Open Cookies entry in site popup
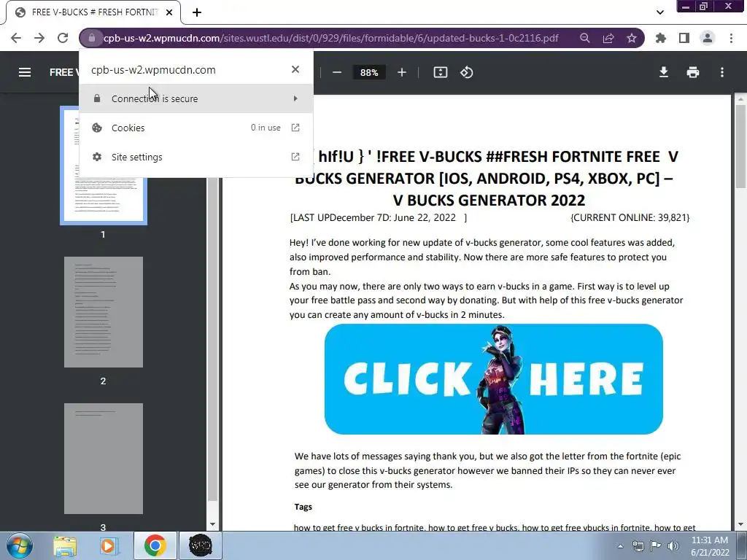This screenshot has height=560, width=747. (196, 128)
